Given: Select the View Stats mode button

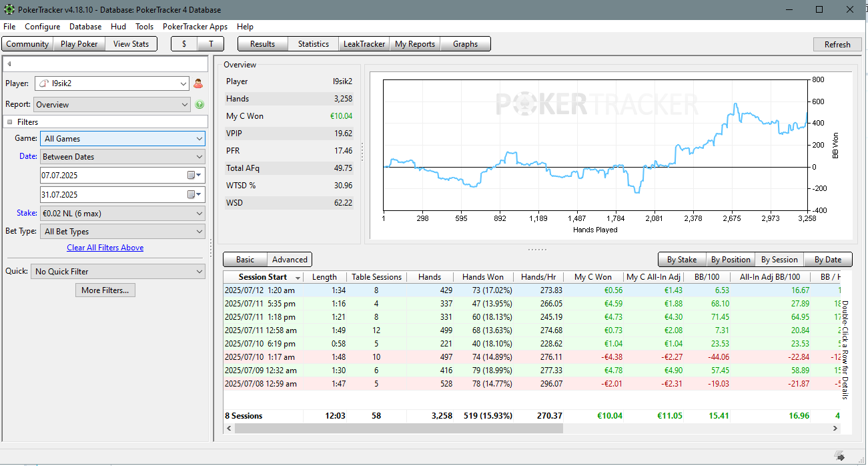Looking at the screenshot, I should point(131,44).
